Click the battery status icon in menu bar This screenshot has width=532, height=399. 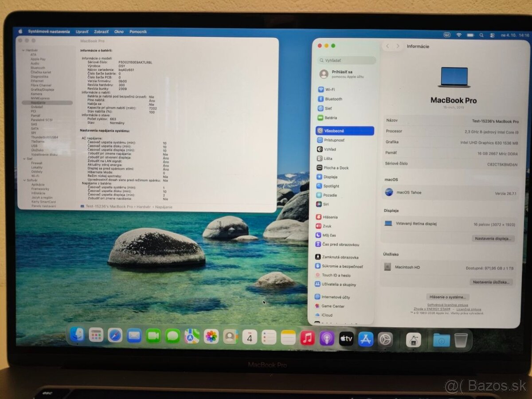(470, 35)
